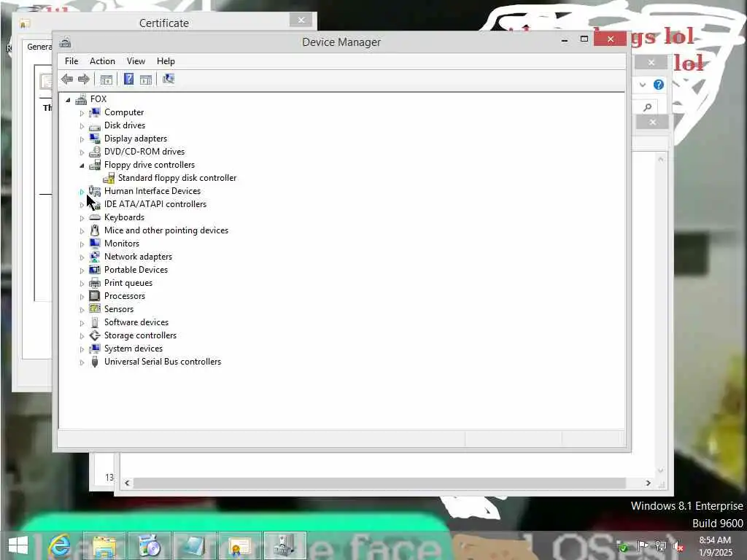Toggle the console tree pane toolbar icon

pyautogui.click(x=107, y=79)
